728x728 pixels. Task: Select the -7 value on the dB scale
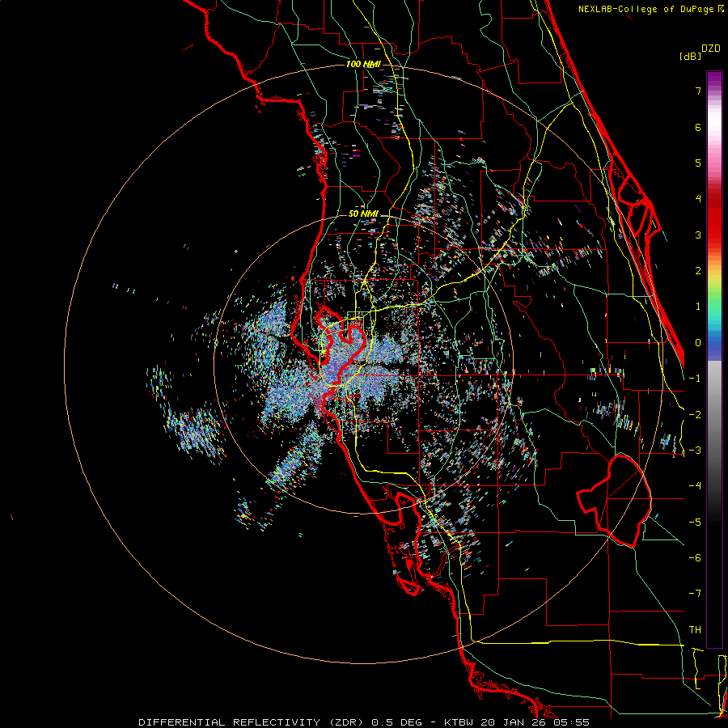coord(695,594)
